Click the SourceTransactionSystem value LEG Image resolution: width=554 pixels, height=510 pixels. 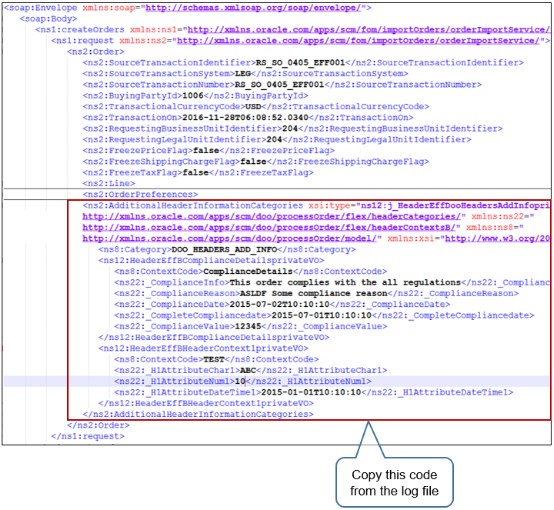click(243, 74)
